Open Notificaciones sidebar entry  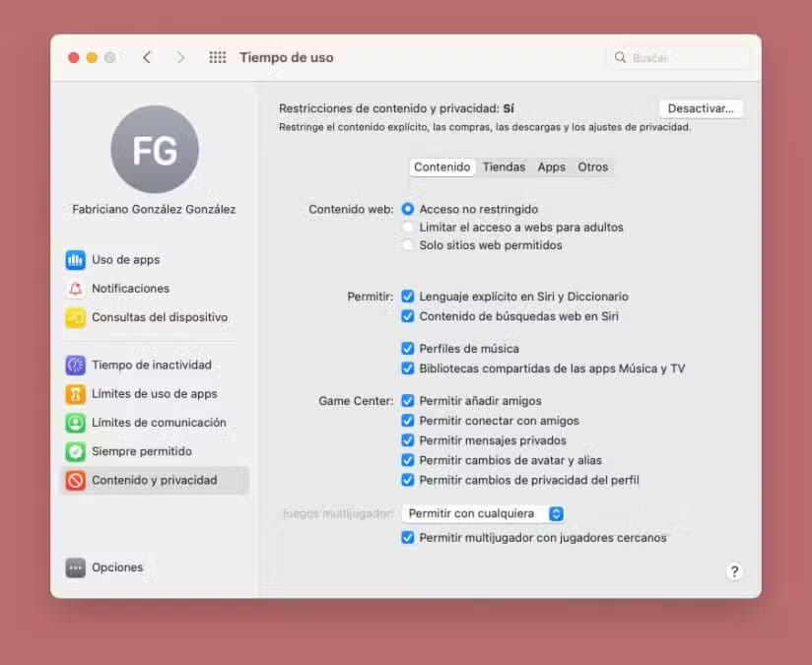point(155,289)
